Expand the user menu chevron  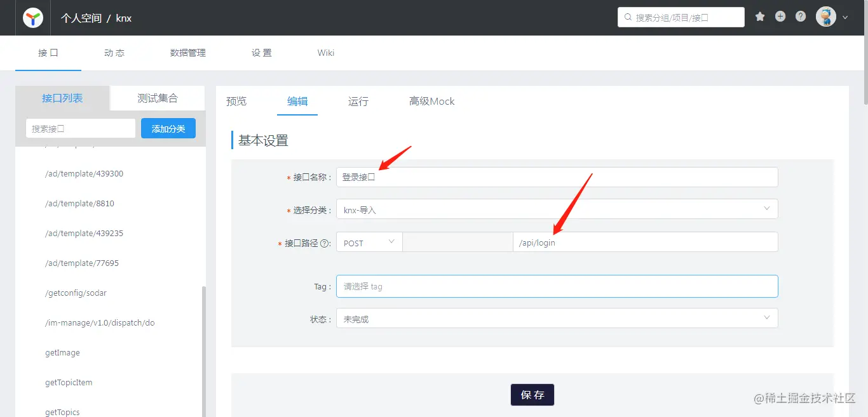[845, 18]
